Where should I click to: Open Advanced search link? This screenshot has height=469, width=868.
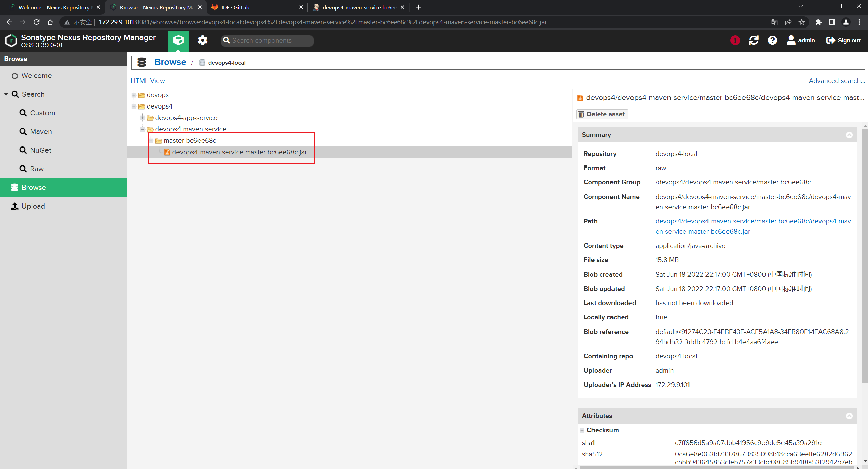[837, 81]
